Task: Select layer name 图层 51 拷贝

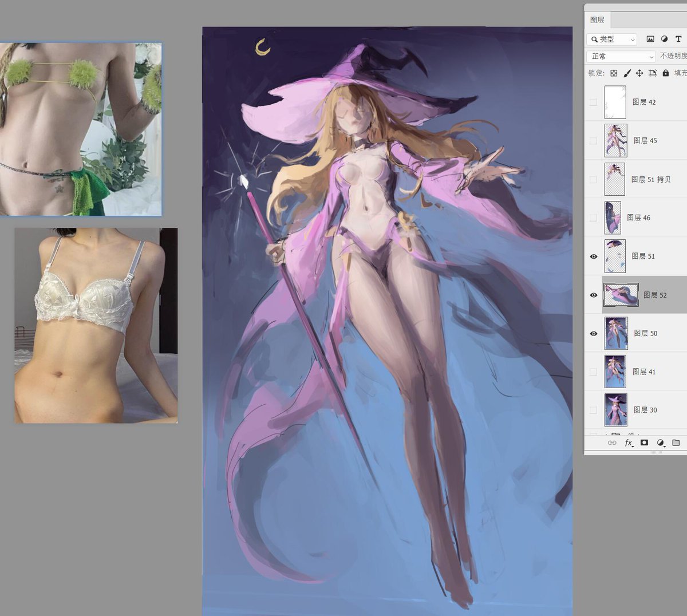Action: tap(651, 179)
